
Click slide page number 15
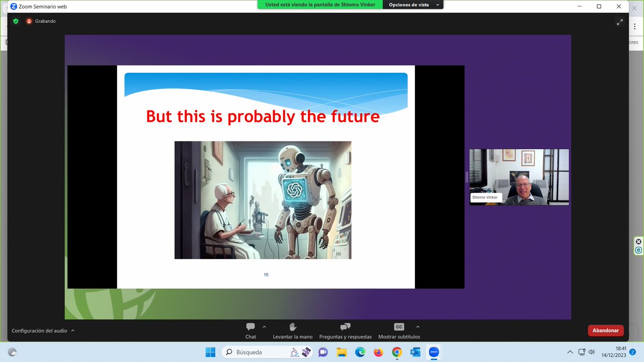click(x=266, y=275)
